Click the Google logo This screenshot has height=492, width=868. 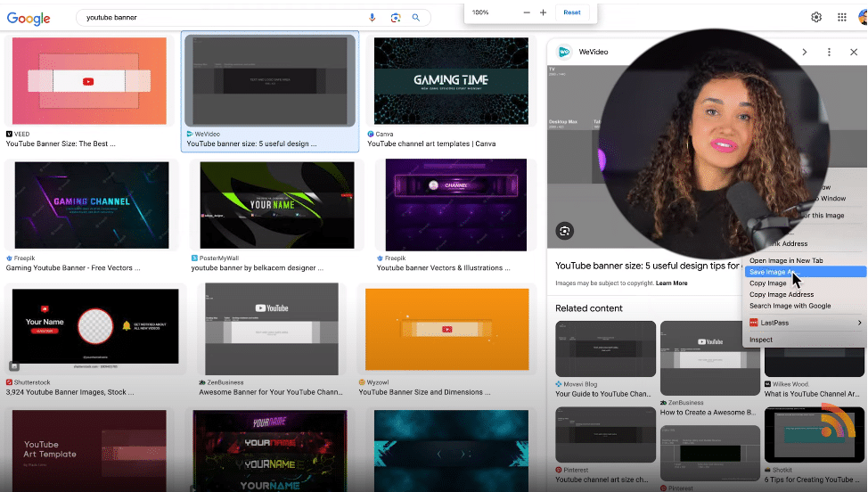coord(29,18)
